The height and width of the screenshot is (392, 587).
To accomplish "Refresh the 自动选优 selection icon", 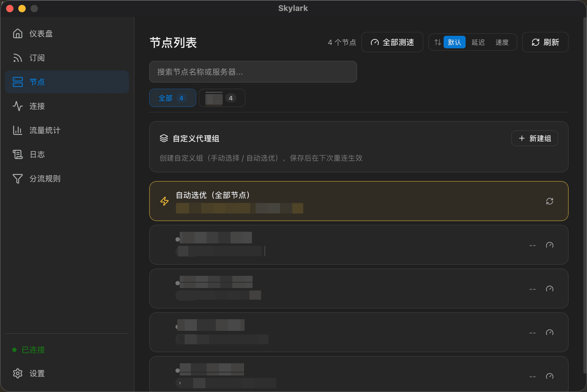I will click(550, 201).
